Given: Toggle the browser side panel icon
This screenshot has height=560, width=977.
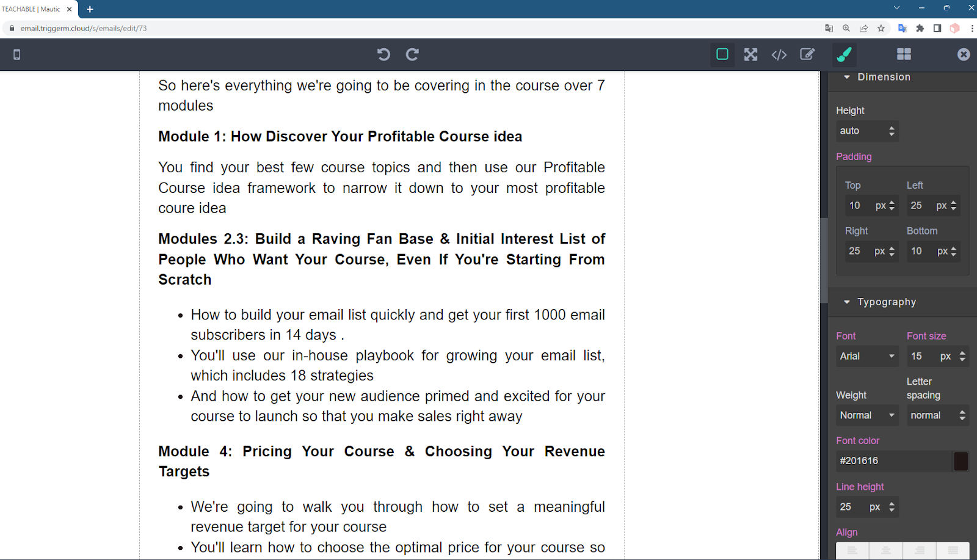Looking at the screenshot, I should pos(937,28).
